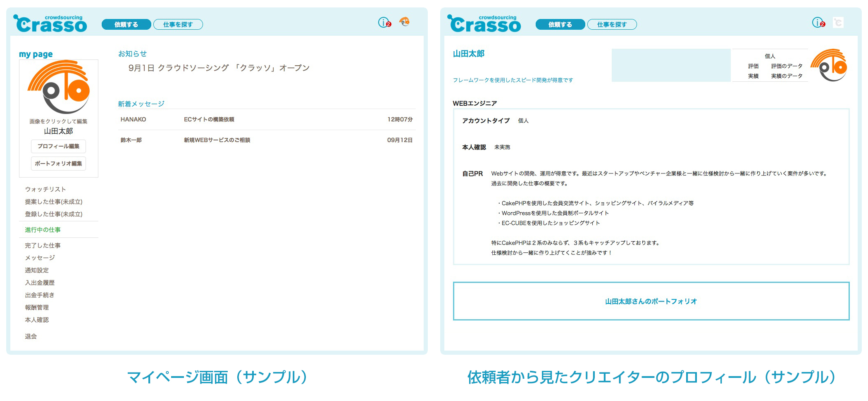868x401 pixels.
Task: Open 山田太郎さんのポートフォリオ link
Action: pyautogui.click(x=651, y=301)
